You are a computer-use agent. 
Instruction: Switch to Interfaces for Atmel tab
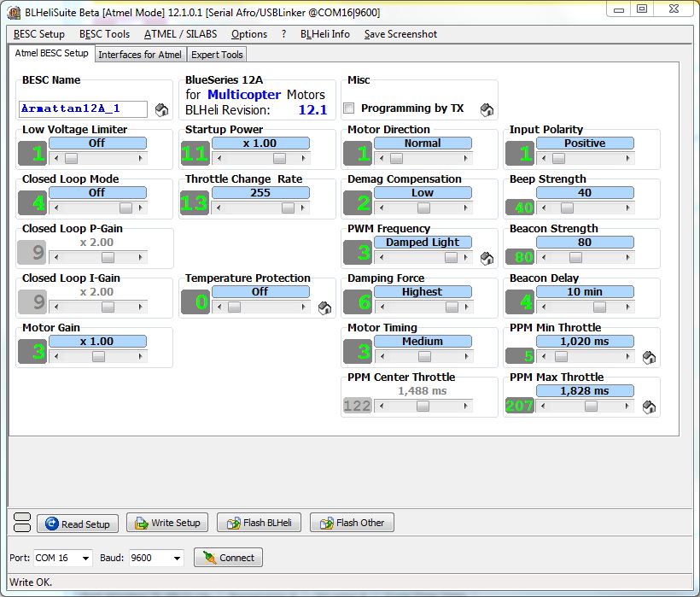[140, 55]
